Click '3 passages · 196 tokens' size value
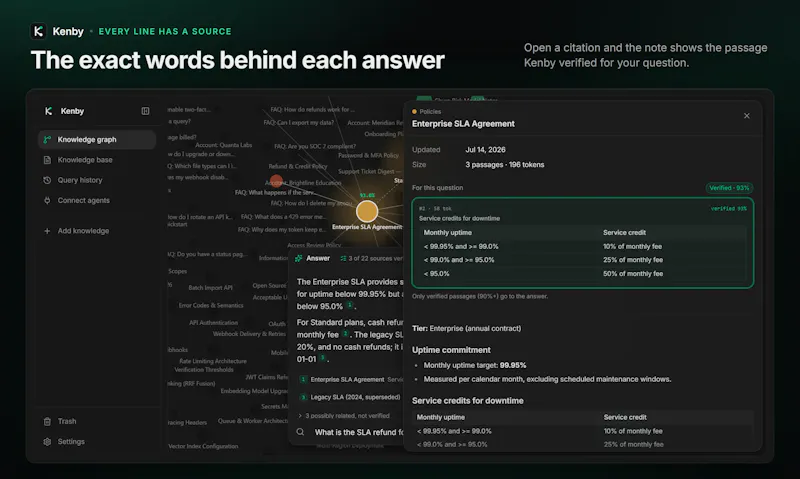The width and height of the screenshot is (800, 479). (505, 165)
